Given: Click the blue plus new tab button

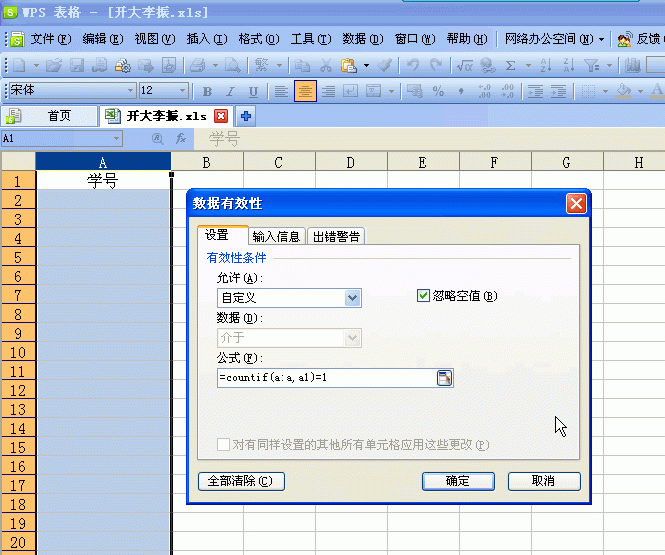Looking at the screenshot, I should [x=246, y=116].
